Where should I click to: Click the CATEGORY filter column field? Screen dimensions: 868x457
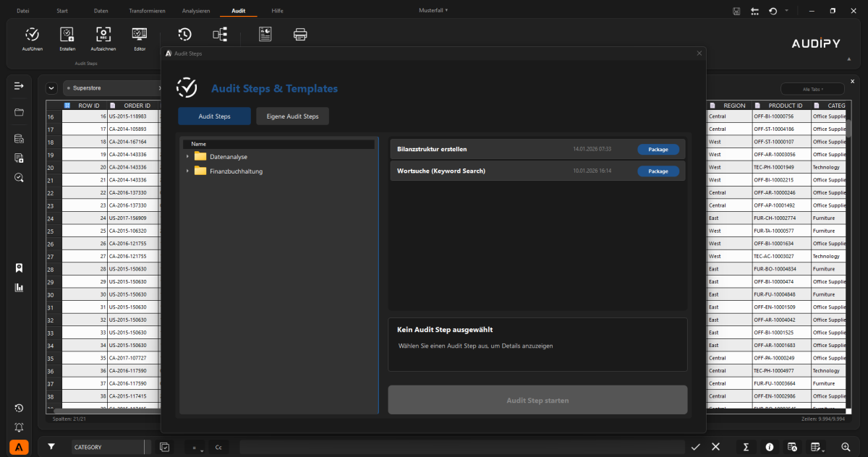pos(107,447)
